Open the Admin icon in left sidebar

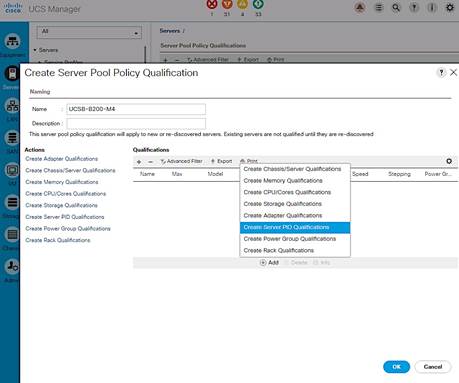12,266
